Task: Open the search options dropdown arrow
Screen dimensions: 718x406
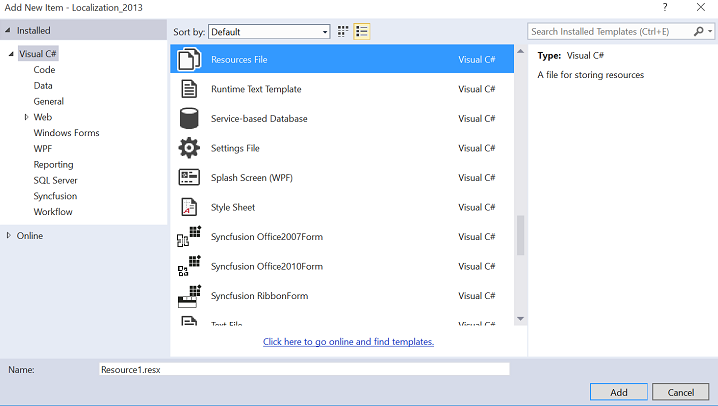Action: click(710, 31)
